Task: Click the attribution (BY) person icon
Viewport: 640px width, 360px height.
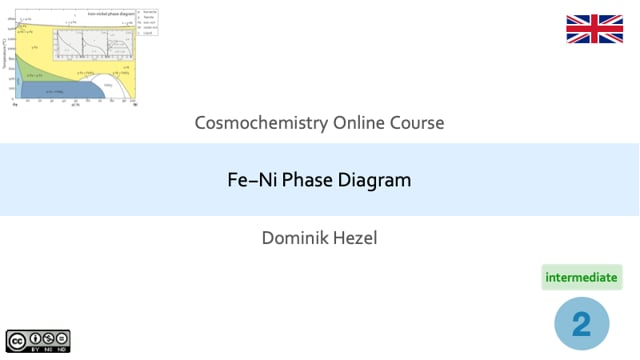Action: coord(36,338)
